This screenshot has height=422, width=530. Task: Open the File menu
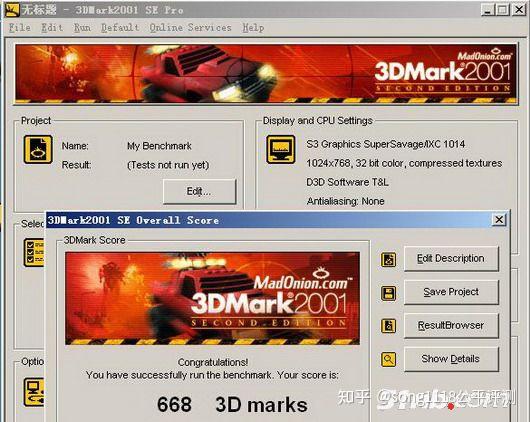tap(20, 27)
